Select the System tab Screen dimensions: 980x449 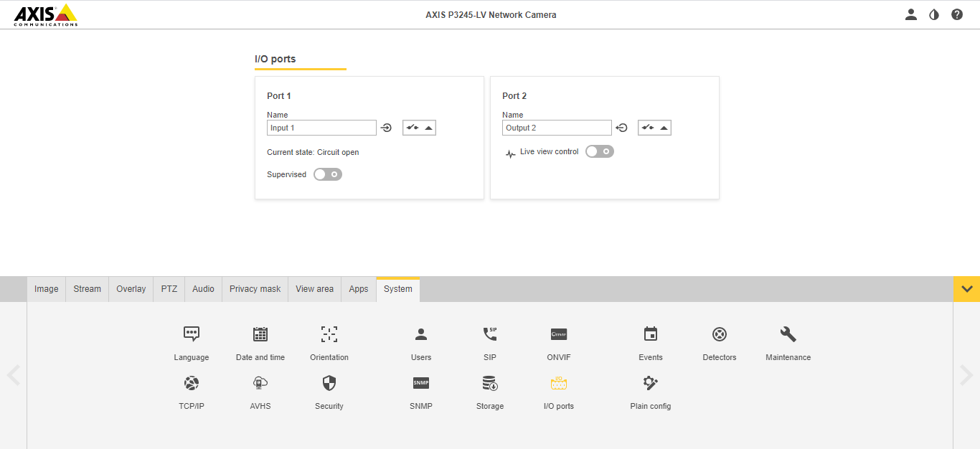tap(398, 289)
